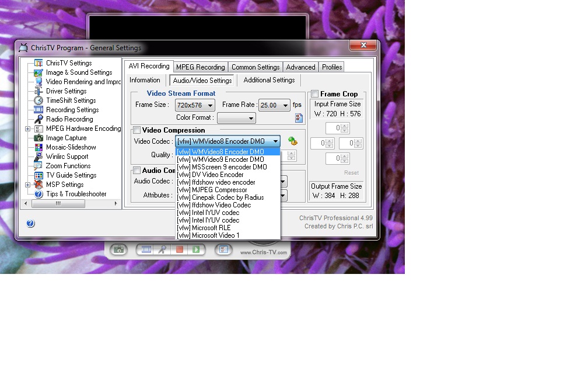
Task: Select Microsoft Video 1 codec
Action: tap(228, 235)
